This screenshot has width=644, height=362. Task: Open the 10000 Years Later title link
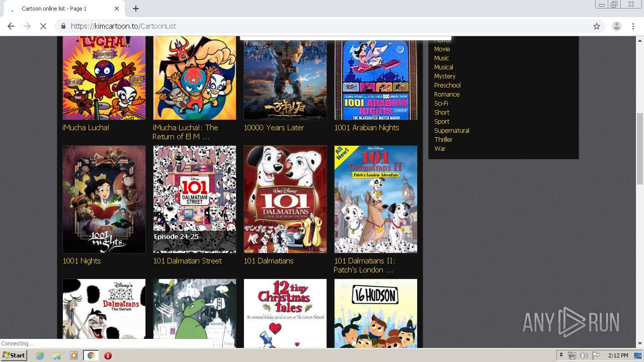pyautogui.click(x=274, y=128)
